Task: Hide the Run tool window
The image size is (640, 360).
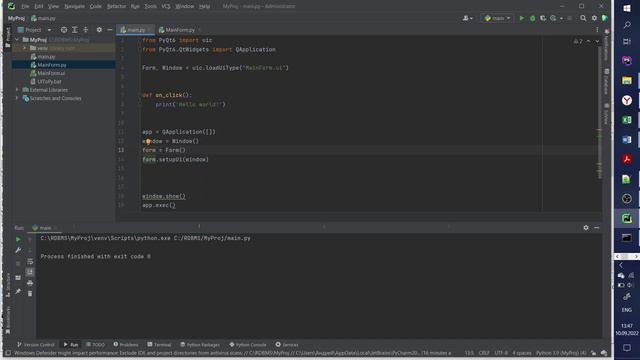Action: point(597,228)
